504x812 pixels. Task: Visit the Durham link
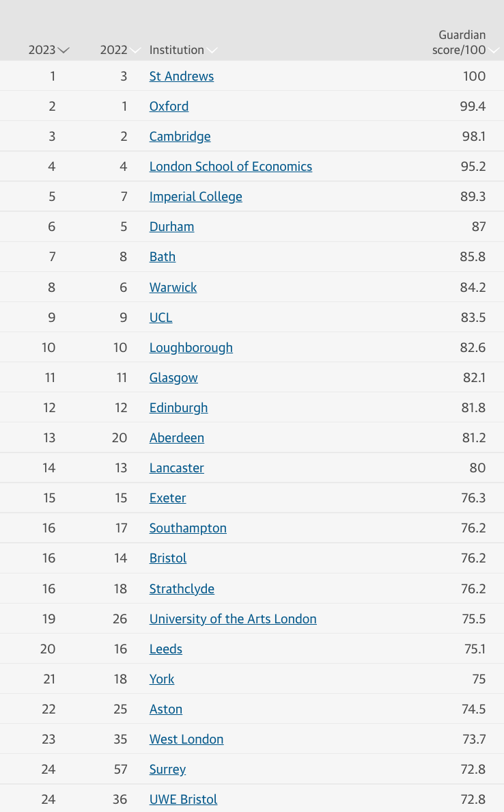(171, 226)
